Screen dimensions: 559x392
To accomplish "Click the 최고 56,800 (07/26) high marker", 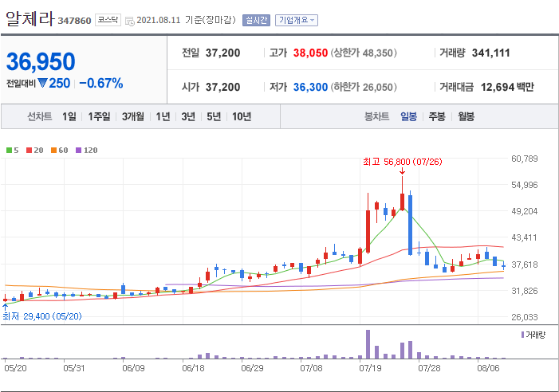I will tap(403, 162).
